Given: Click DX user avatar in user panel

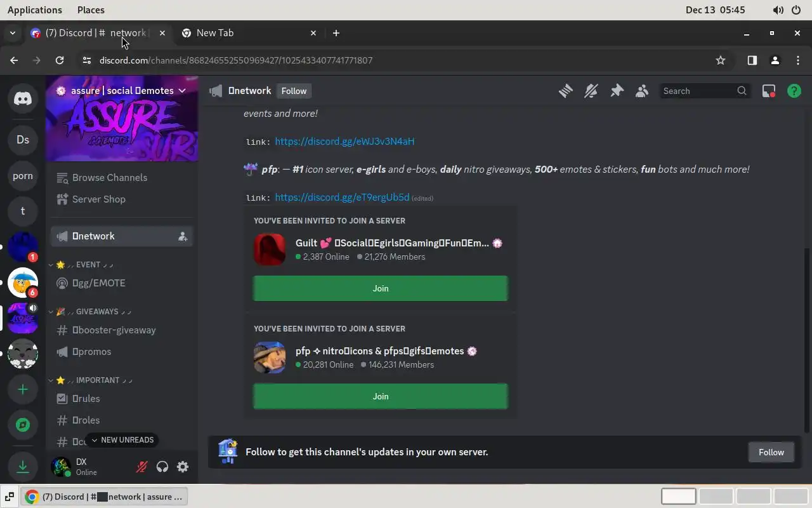Looking at the screenshot, I should (x=61, y=467).
